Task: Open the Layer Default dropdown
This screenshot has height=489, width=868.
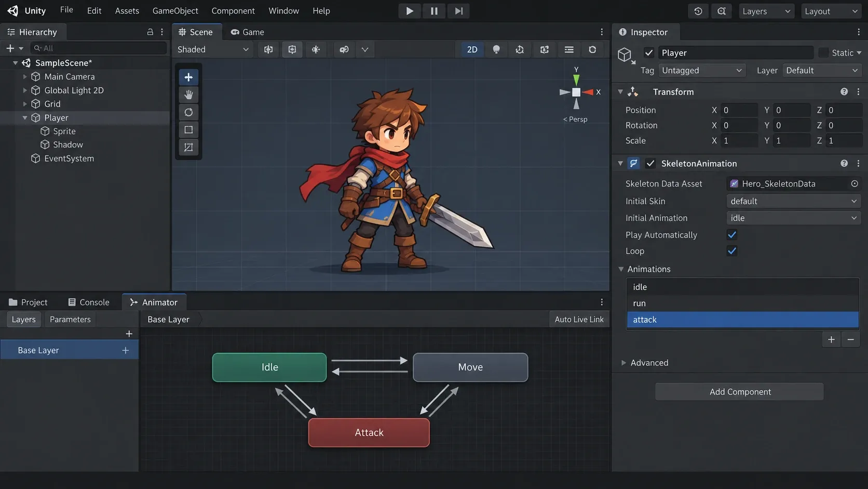Action: pyautogui.click(x=822, y=70)
